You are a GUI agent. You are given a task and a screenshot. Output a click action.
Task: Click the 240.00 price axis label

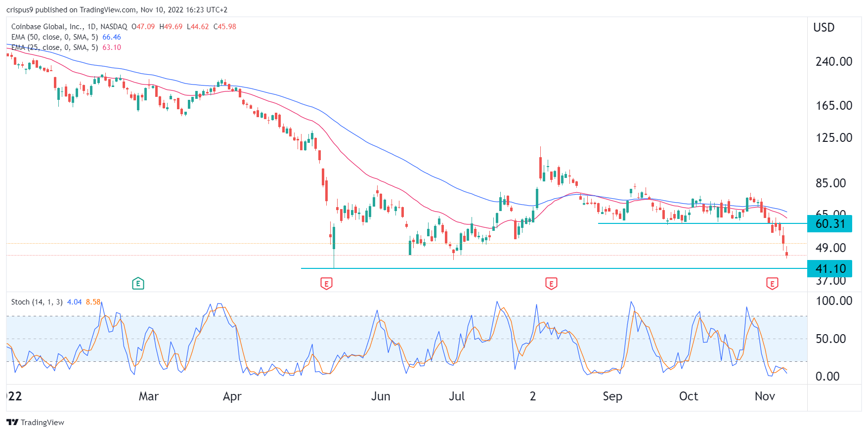(x=834, y=61)
